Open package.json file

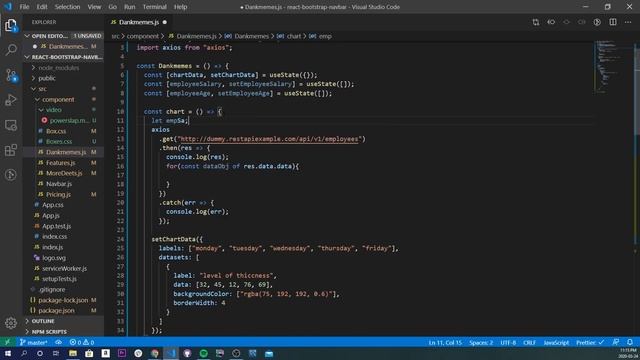point(56,311)
